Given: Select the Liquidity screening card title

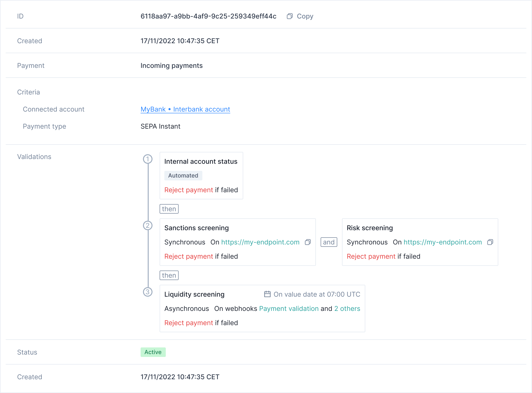Looking at the screenshot, I should pos(194,294).
